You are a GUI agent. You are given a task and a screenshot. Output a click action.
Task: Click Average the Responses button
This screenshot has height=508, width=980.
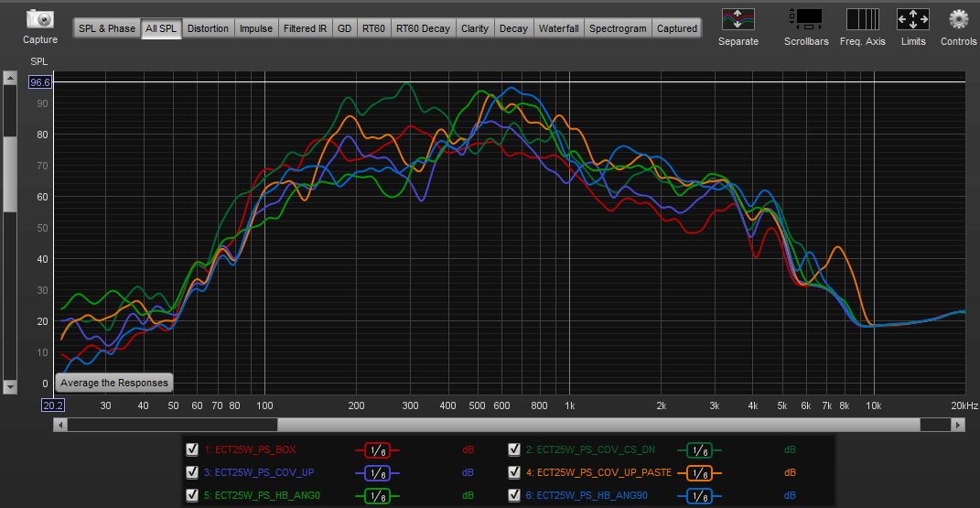[x=114, y=383]
